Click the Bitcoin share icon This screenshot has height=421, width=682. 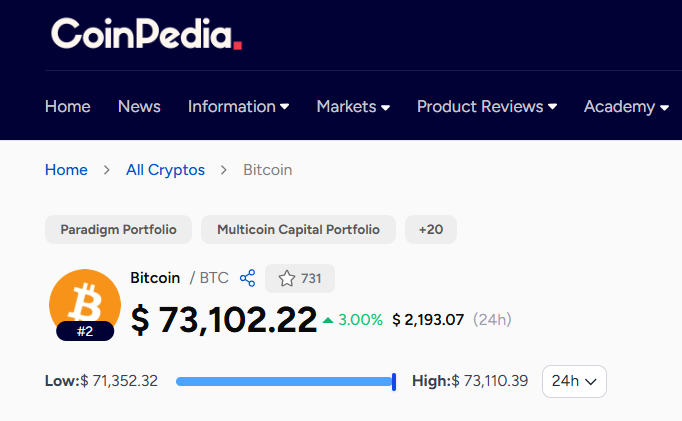pyautogui.click(x=248, y=278)
